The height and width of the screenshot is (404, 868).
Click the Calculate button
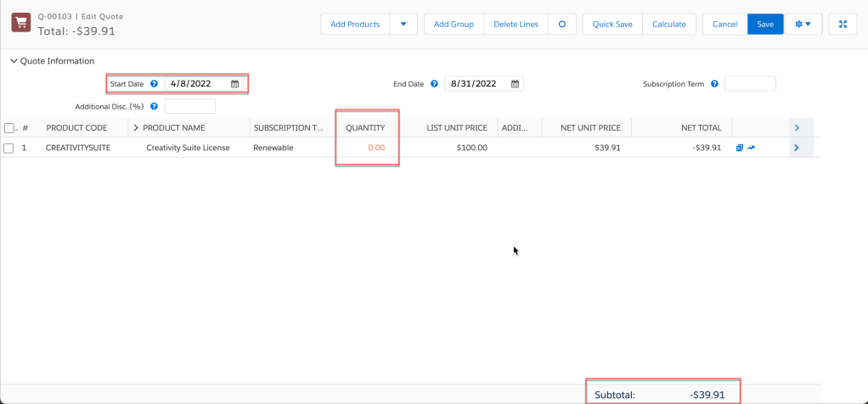668,24
